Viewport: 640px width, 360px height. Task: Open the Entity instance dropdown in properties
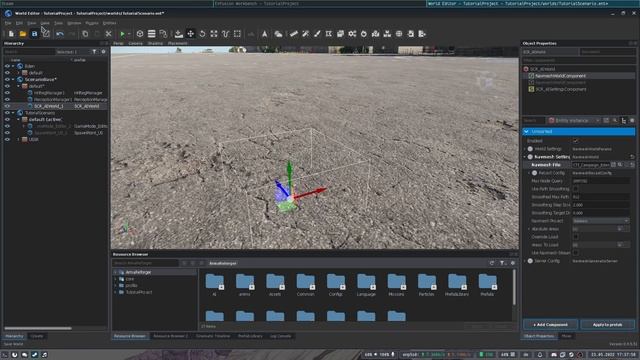(x=574, y=120)
